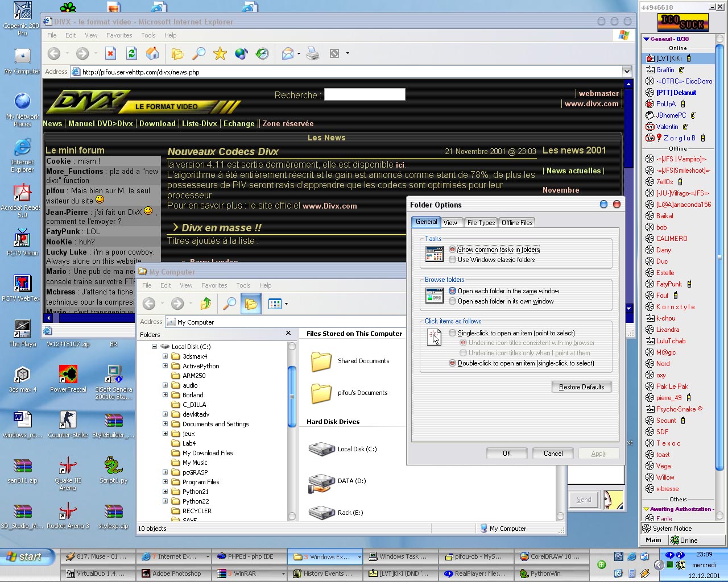
Task: Select Local Disk (C:) drive icon
Action: (321, 449)
